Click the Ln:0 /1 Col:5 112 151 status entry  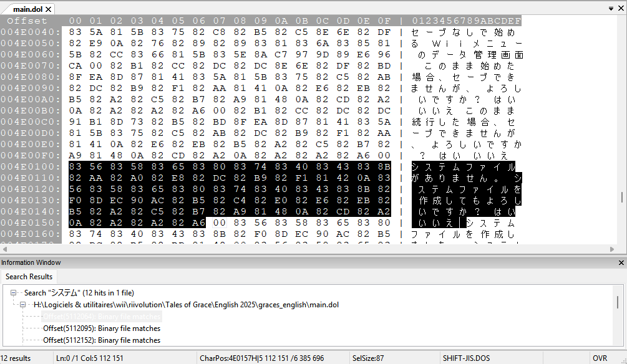click(x=90, y=358)
